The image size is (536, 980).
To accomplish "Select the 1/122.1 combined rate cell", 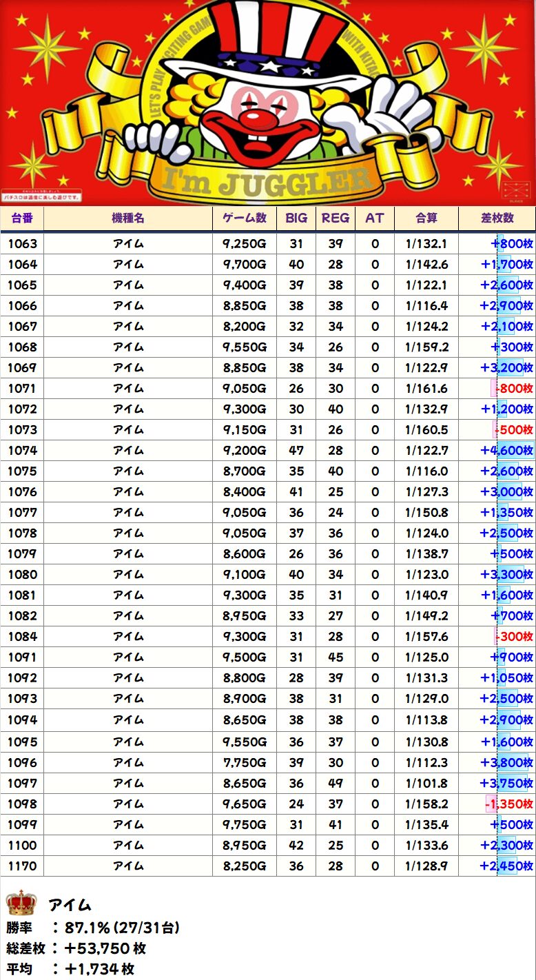I will pos(426,285).
